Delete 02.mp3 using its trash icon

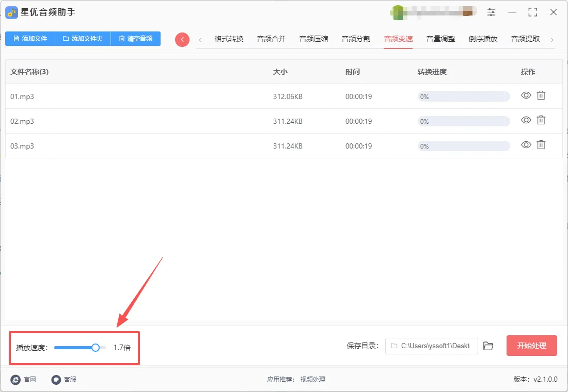pos(541,120)
